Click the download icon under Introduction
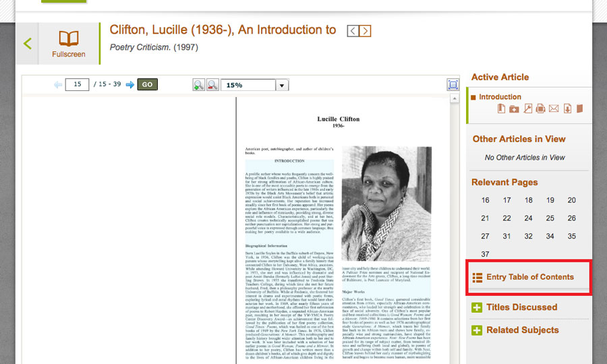 coord(567,109)
